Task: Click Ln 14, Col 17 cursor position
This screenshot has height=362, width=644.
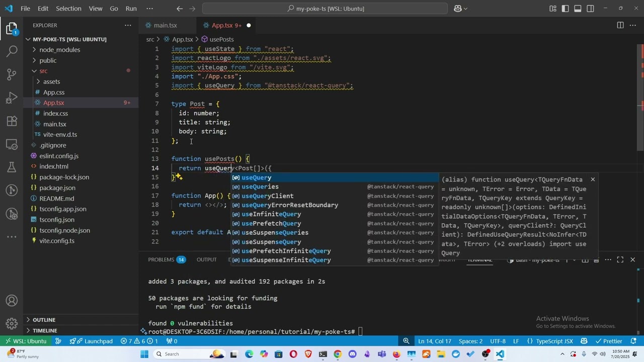Action: pos(435,341)
